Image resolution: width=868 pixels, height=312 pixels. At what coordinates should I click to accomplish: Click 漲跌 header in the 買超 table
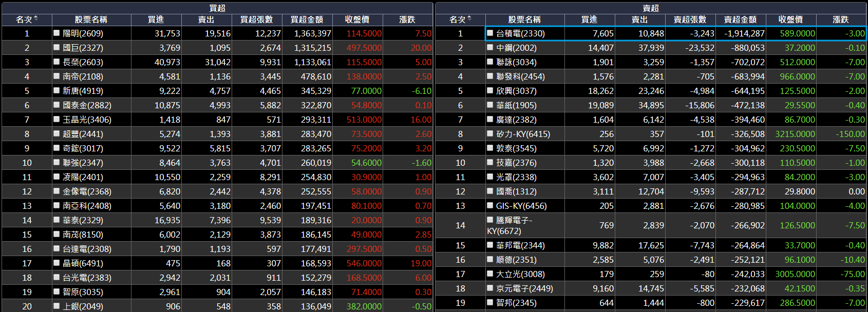click(407, 19)
